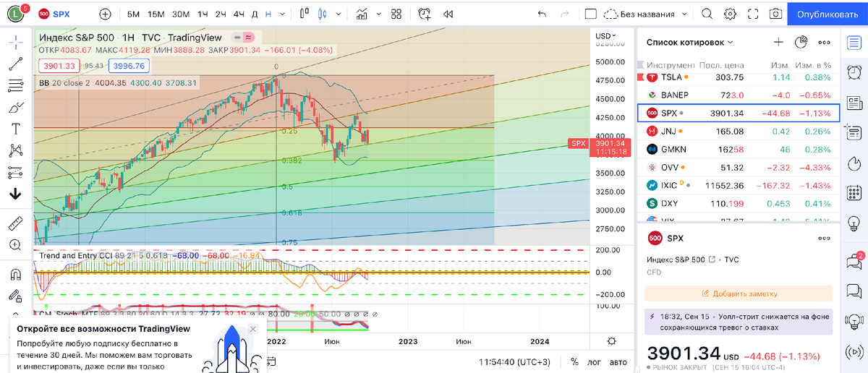Click the Опубликовать button
The height and width of the screenshot is (373, 868).
tap(827, 14)
